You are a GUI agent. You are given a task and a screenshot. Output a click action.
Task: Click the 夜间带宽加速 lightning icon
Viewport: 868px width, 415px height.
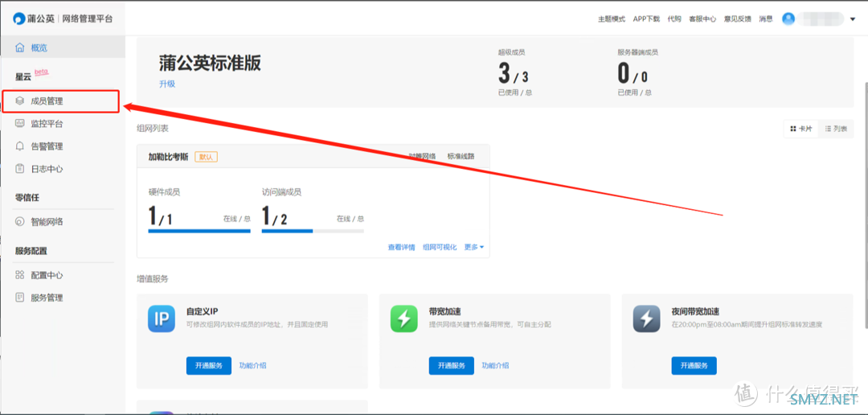click(646, 318)
